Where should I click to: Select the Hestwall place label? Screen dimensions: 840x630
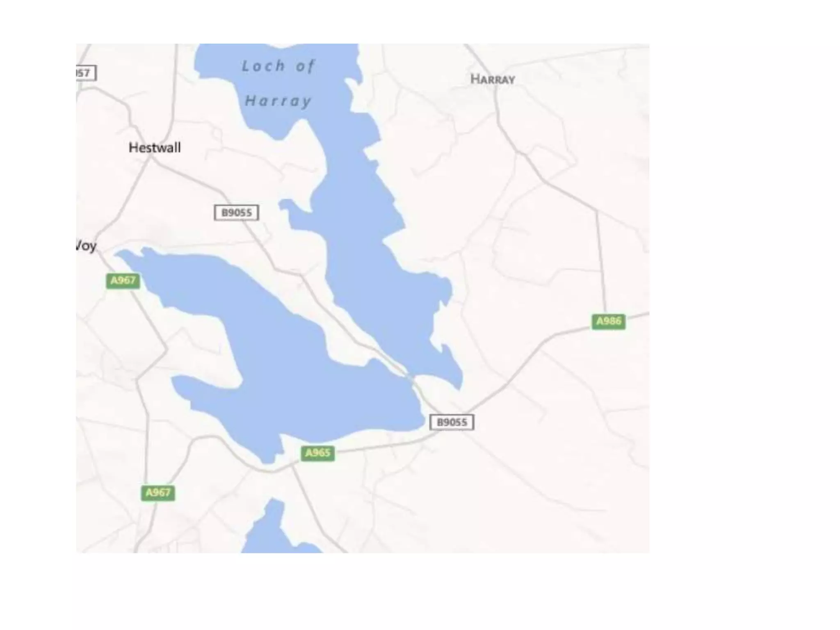click(x=155, y=148)
